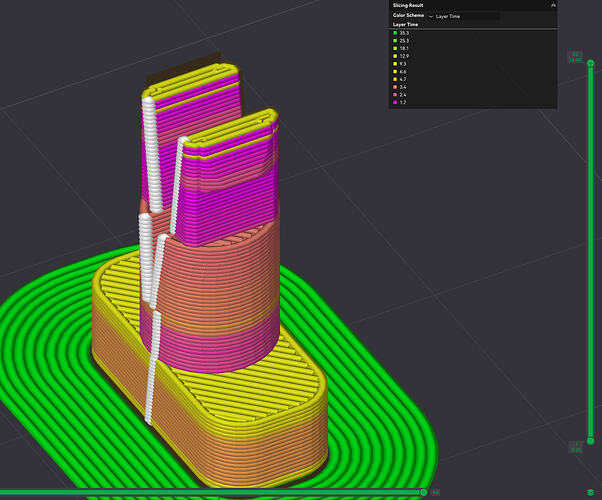Click the bottom handle of vertical layer slider
602x500 pixels.
coord(590,441)
